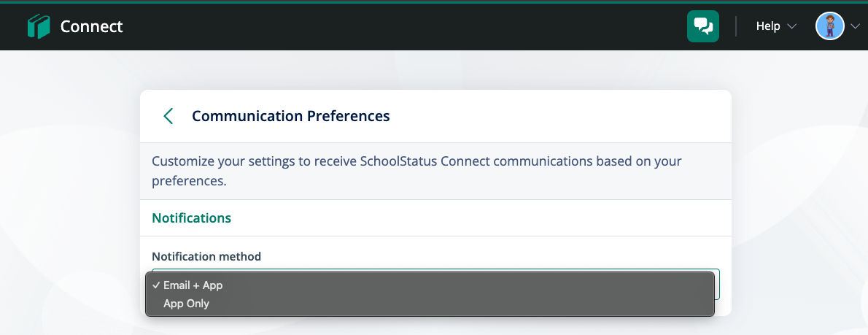Click the Notification method label

[x=206, y=256]
